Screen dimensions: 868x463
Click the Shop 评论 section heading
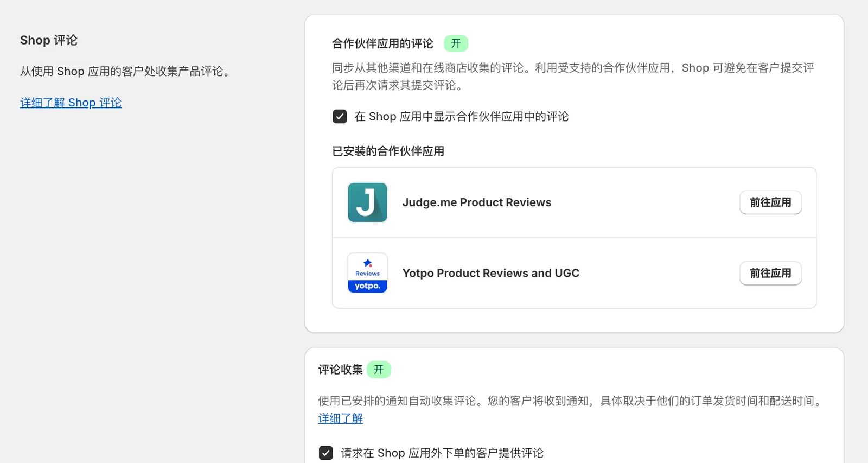click(x=49, y=40)
